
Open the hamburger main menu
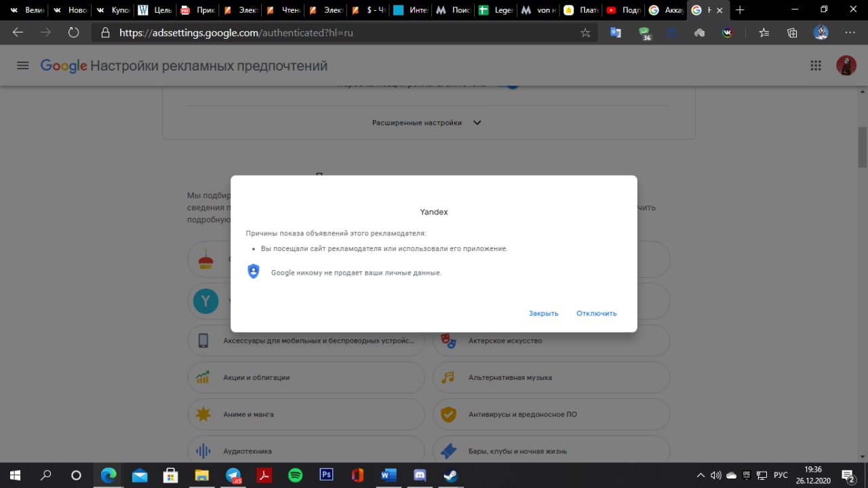(x=23, y=66)
